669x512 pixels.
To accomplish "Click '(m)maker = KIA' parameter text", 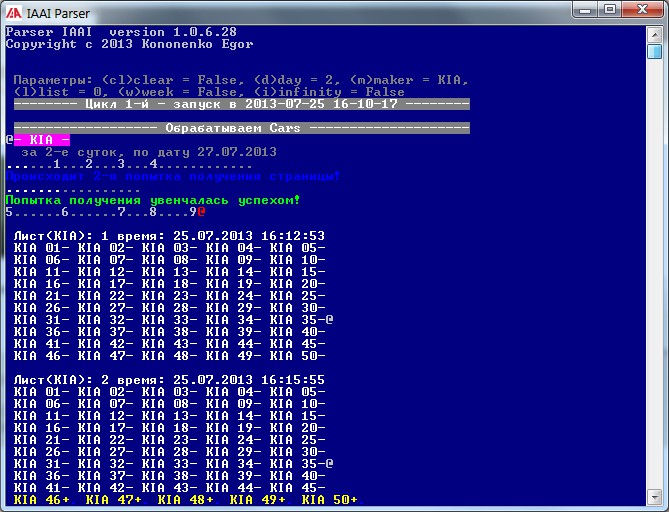I will (409, 80).
